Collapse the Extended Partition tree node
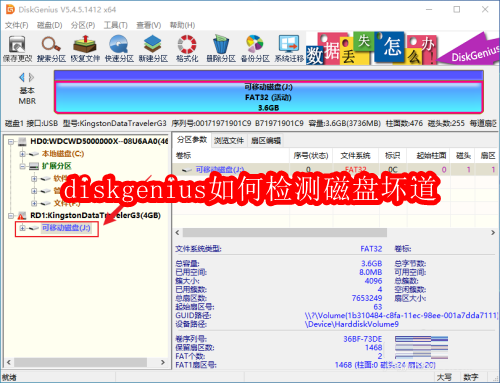Screen dimensions: 500x383 (x=22, y=166)
